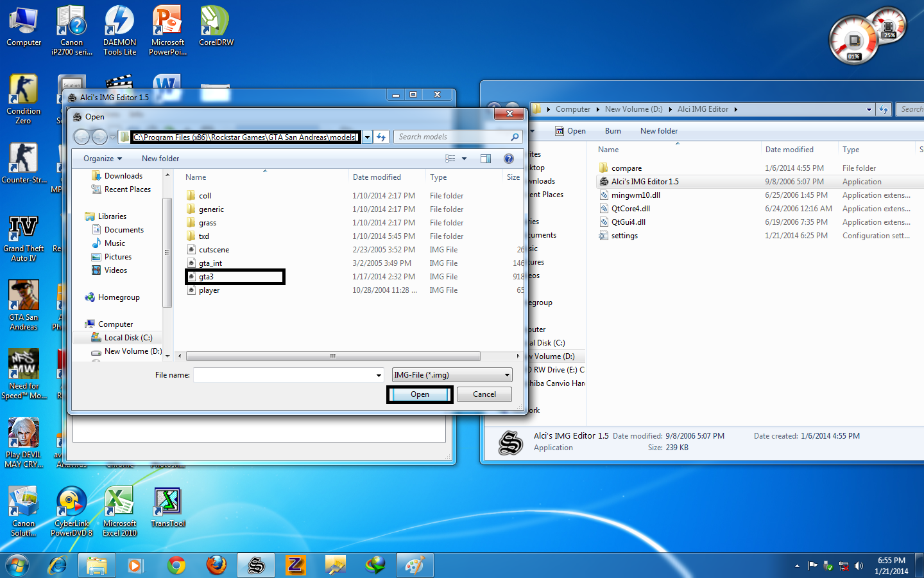Open Alci's IMG Editor from the taskbar
The width and height of the screenshot is (924, 578).
(256, 565)
